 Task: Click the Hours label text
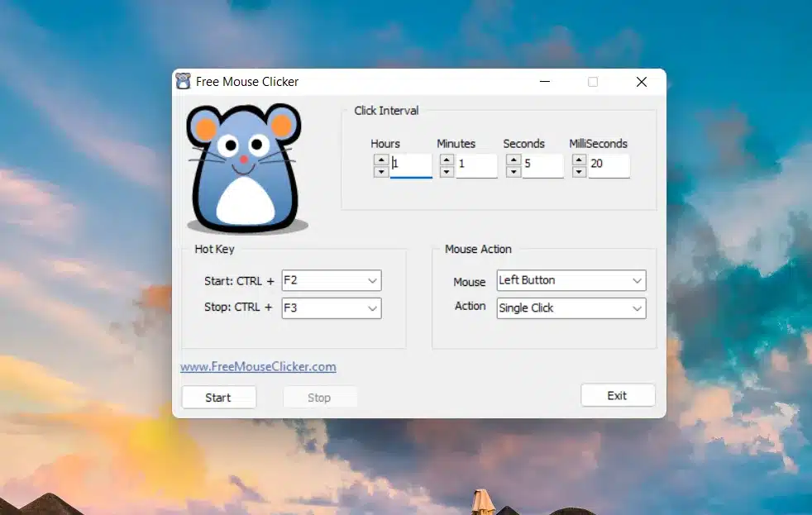385,143
